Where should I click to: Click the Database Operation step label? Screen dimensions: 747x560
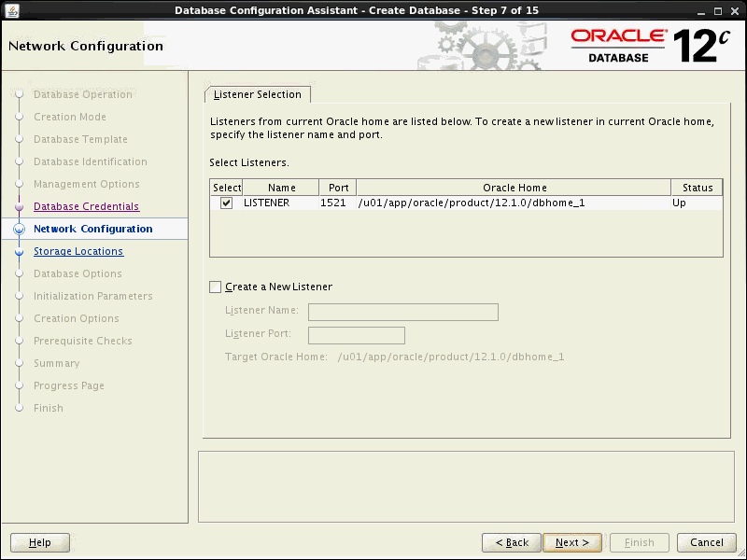[83, 94]
